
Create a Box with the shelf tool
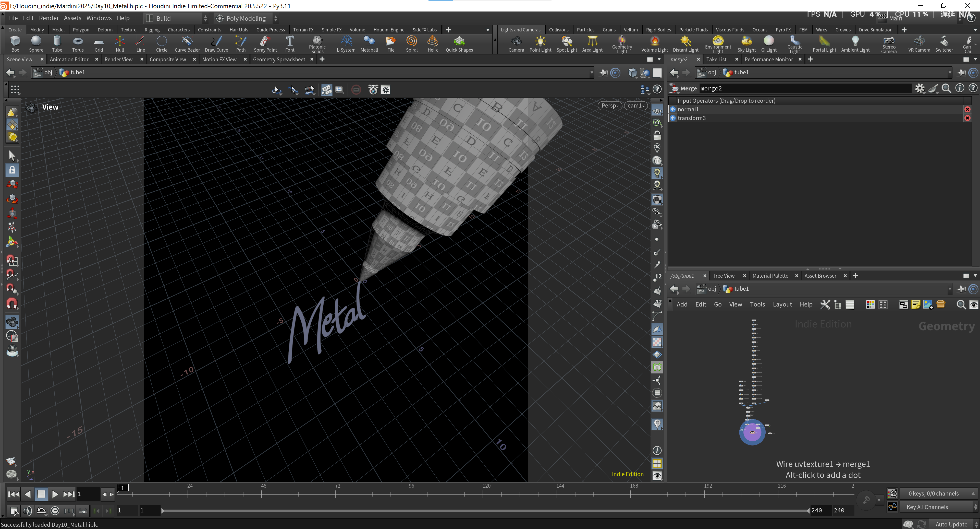point(15,44)
